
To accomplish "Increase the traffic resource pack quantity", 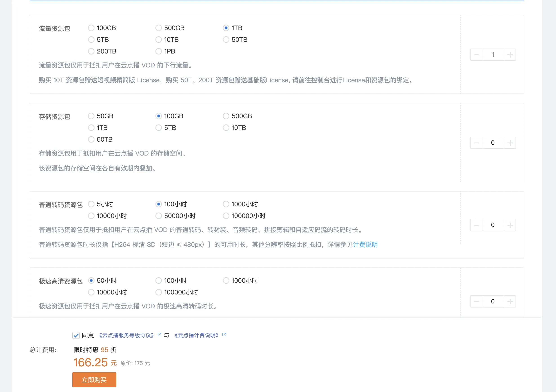I will tap(510, 55).
